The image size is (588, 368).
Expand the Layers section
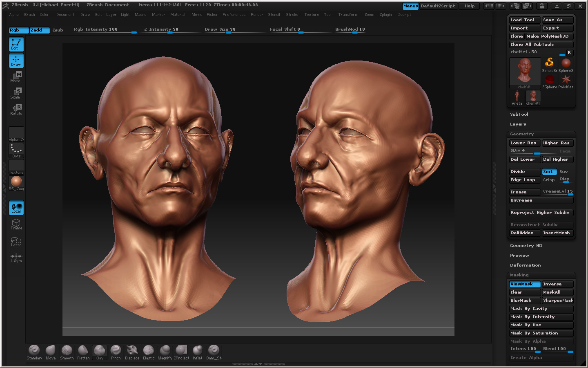coord(518,124)
